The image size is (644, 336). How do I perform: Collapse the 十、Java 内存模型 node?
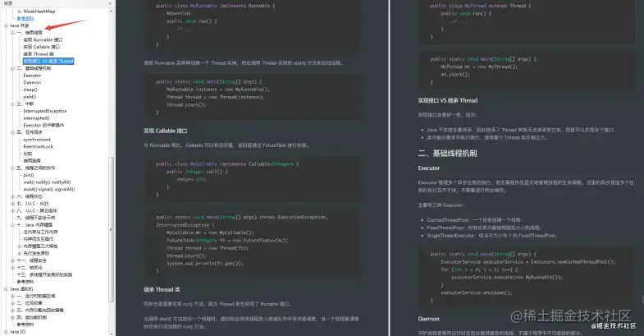[x=13, y=225]
